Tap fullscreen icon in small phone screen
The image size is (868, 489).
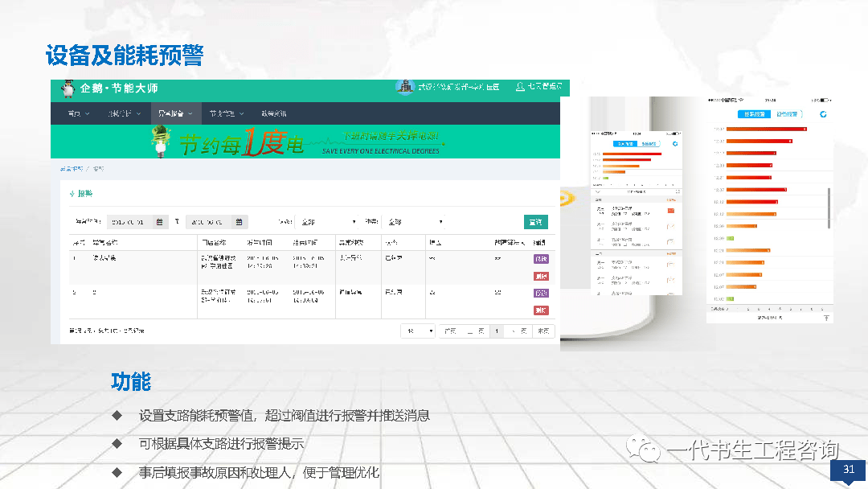coord(677,191)
